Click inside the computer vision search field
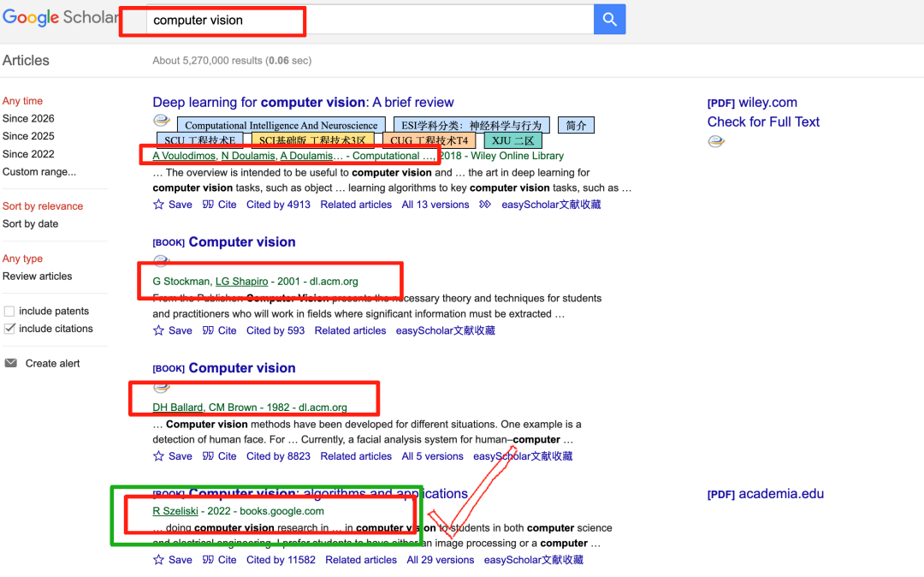Image resolution: width=924 pixels, height=577 pixels. (x=370, y=20)
